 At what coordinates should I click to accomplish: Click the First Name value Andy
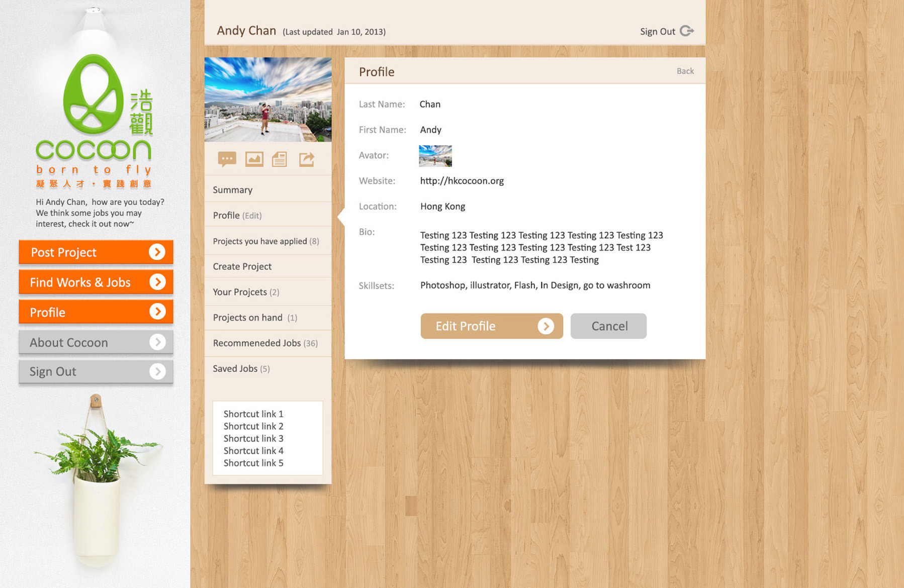point(430,130)
